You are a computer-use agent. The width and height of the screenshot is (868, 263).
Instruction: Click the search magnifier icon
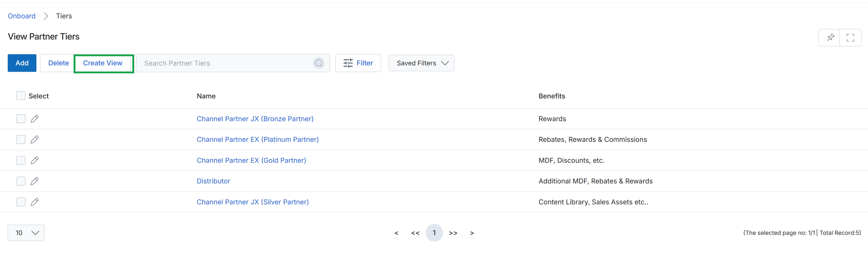click(x=319, y=63)
